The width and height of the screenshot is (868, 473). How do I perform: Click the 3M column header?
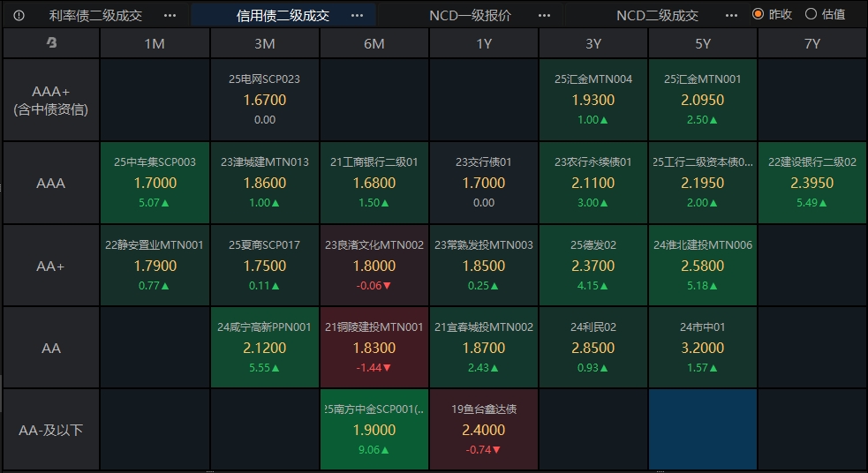[265, 43]
